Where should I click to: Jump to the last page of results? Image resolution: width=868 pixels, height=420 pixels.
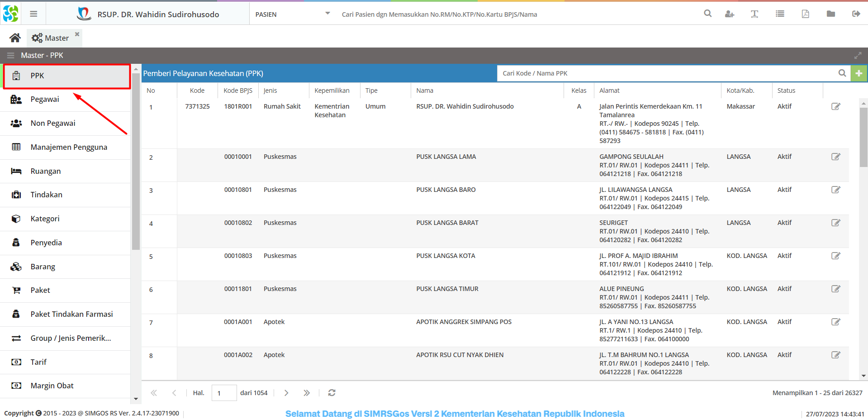(x=307, y=393)
